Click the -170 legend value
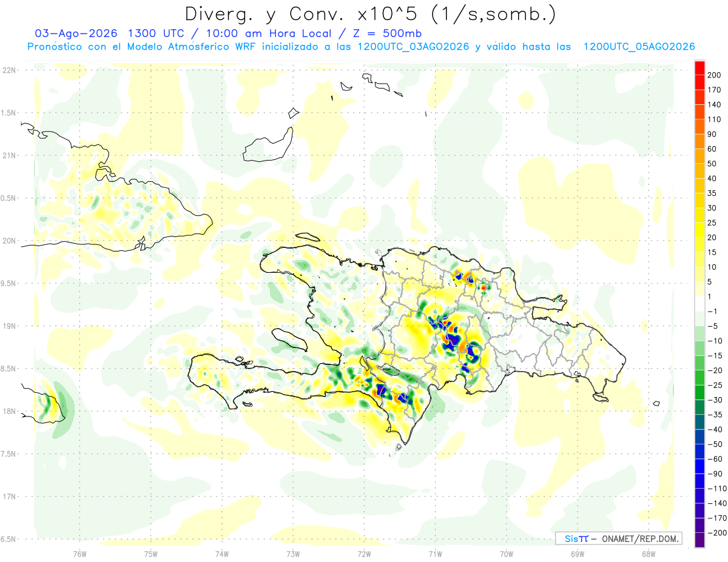 click(x=717, y=518)
